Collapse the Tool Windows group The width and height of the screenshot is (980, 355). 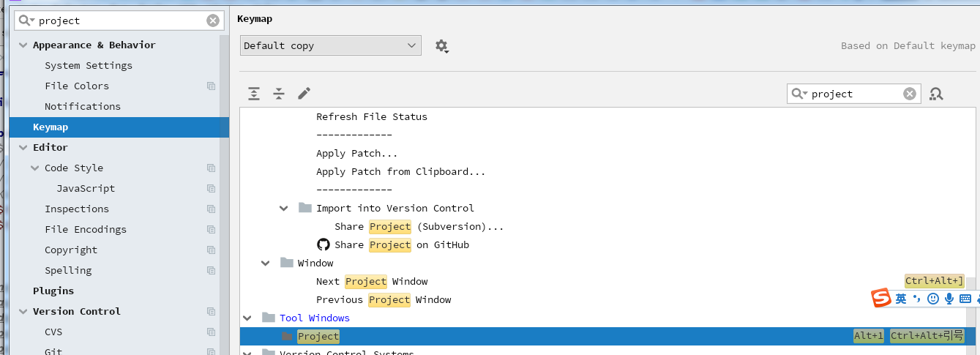tap(247, 318)
